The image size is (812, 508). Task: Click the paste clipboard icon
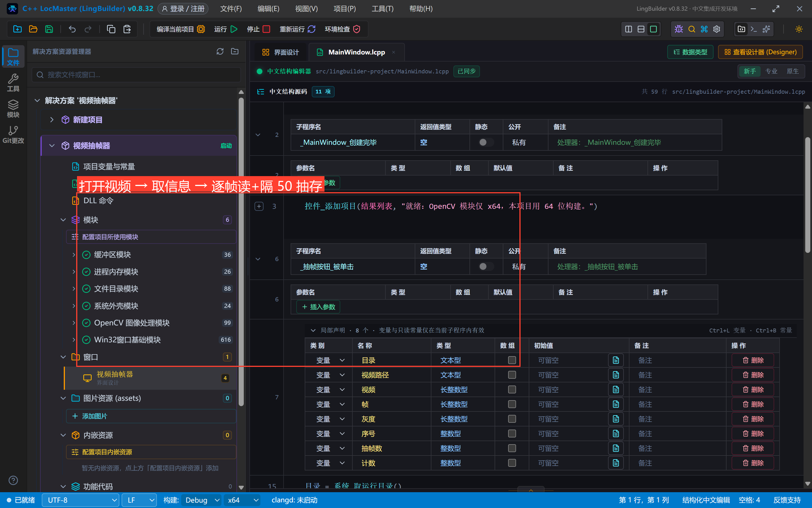click(127, 29)
